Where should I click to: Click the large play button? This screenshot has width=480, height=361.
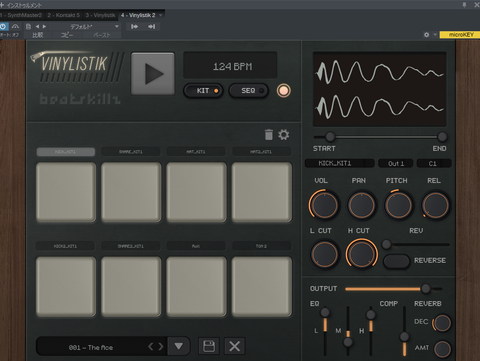[x=153, y=74]
